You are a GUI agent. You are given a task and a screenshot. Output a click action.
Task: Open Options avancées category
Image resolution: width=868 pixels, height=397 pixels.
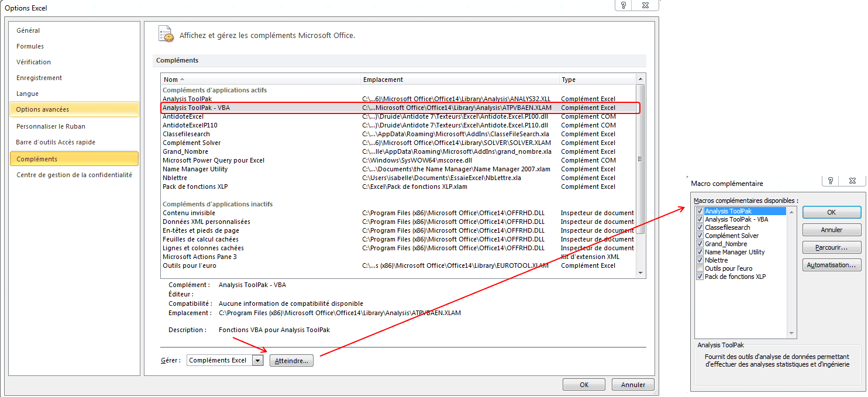click(x=74, y=109)
